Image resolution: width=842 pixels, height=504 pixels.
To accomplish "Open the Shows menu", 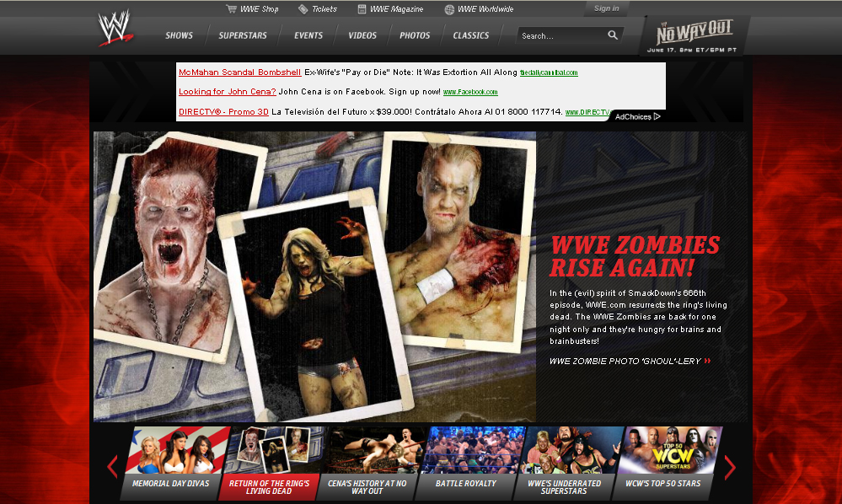I will coord(179,35).
